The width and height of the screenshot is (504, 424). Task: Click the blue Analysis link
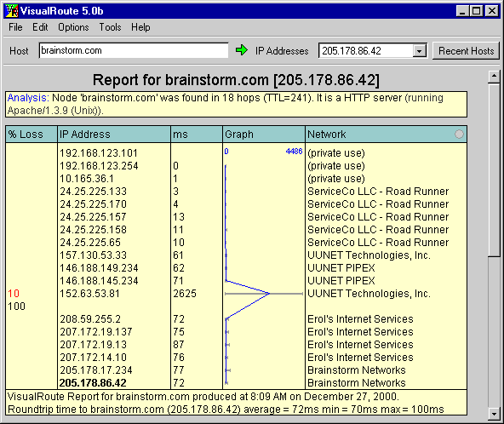coord(28,98)
